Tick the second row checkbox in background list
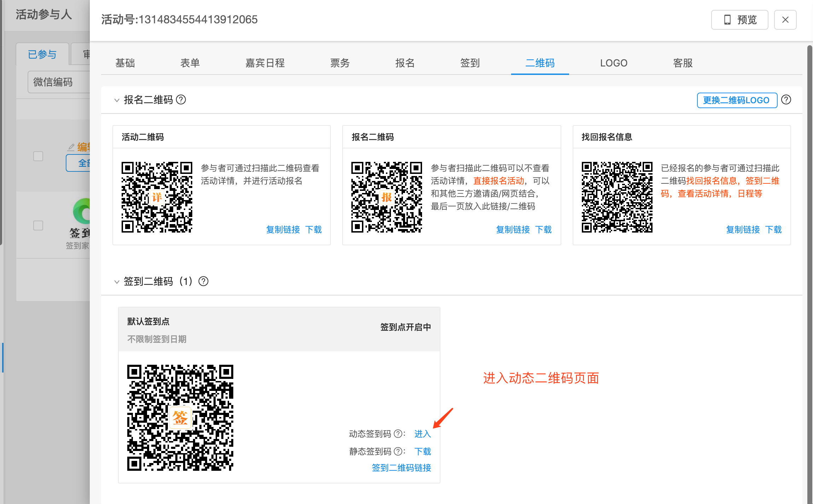The image size is (813, 504). click(x=38, y=225)
